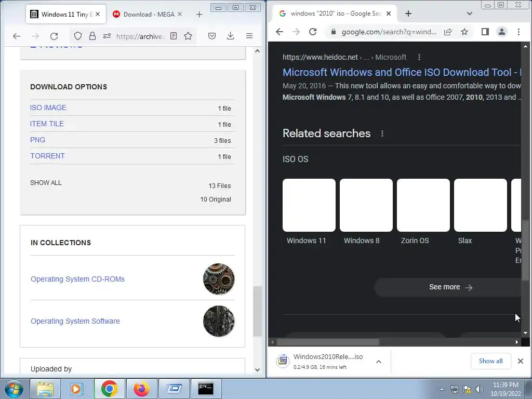Click the Firefox page scroll down arrow
The height and width of the screenshot is (399, 532).
[258, 370]
